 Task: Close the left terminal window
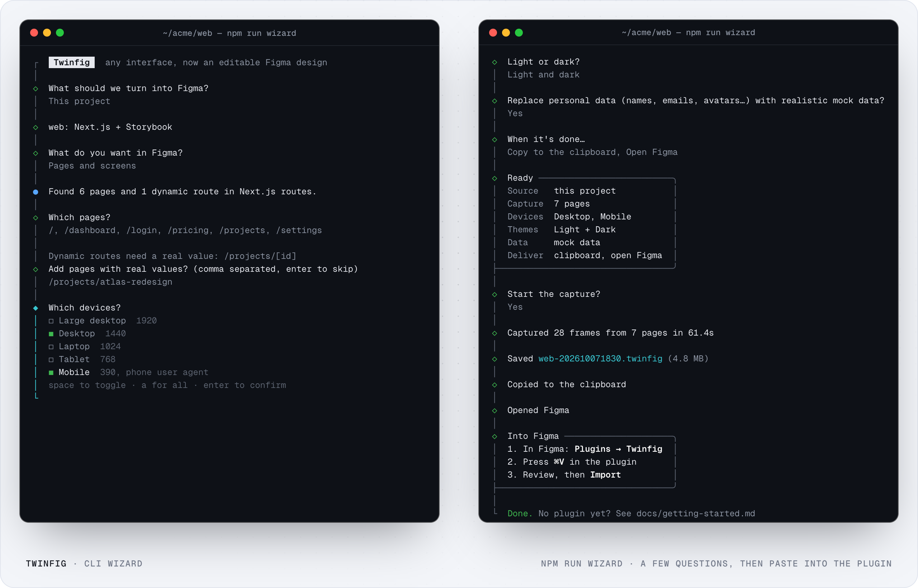click(34, 33)
